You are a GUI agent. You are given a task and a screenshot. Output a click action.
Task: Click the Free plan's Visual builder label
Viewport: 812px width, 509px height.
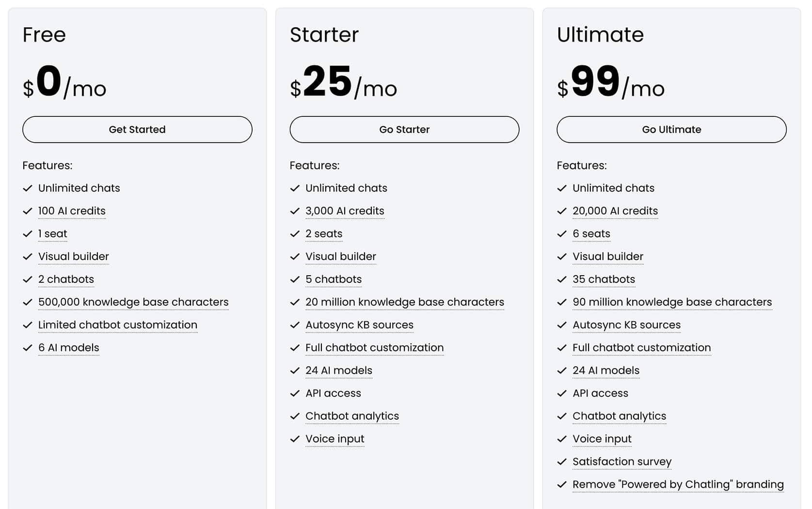click(74, 256)
